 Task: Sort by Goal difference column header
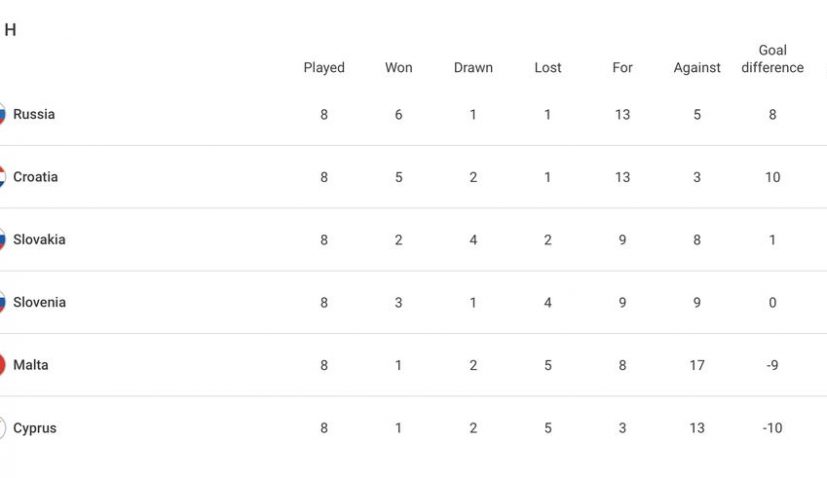pyautogui.click(x=772, y=59)
